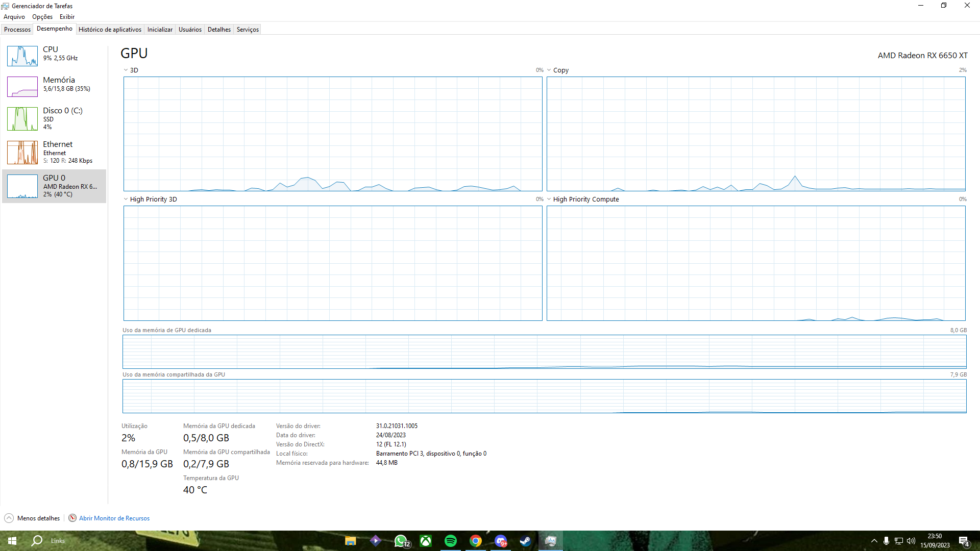Switch to Histórico de aplicativos tab
This screenshot has height=551, width=980.
(110, 30)
